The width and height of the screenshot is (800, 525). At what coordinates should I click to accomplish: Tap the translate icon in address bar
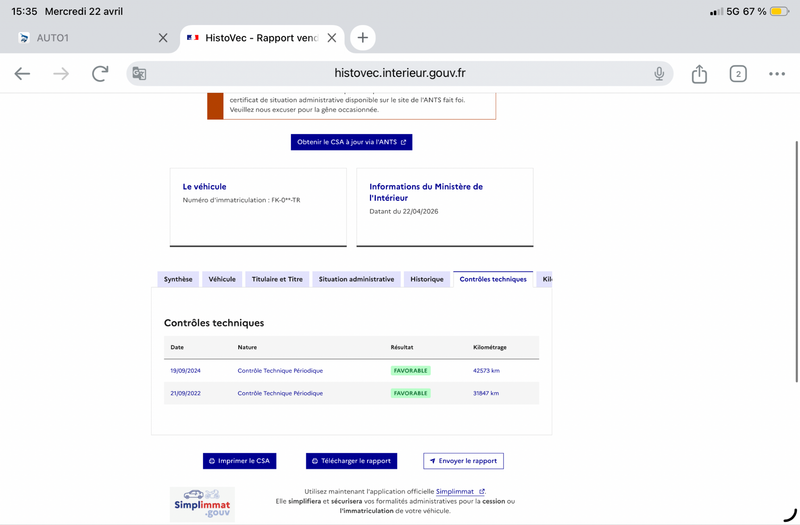(140, 74)
